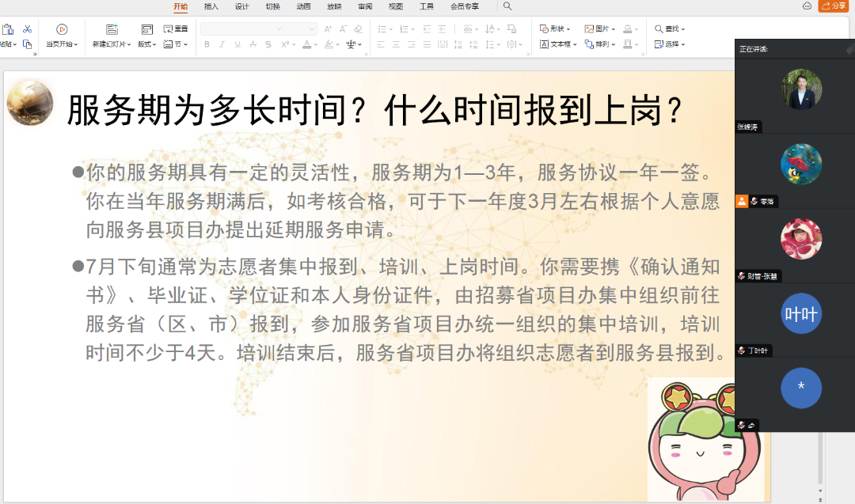This screenshot has width=855, height=504.
Task: Open the 动画 animation tab
Action: coord(303,6)
